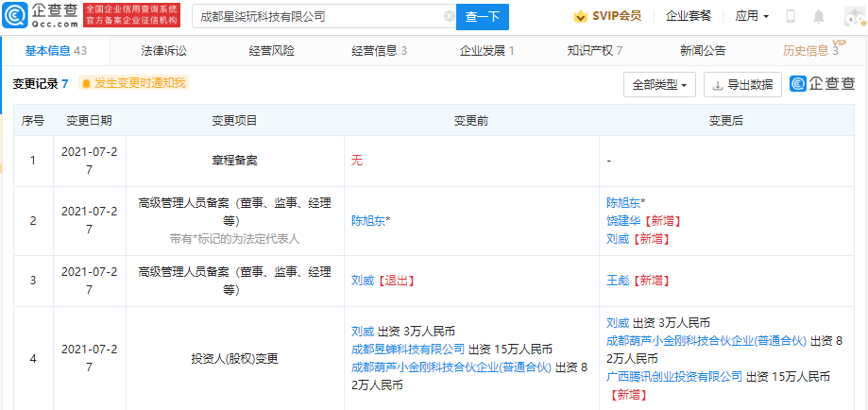Open 广西腾讯创业投资有限公司 company link
The height and width of the screenshot is (410, 868).
click(674, 377)
